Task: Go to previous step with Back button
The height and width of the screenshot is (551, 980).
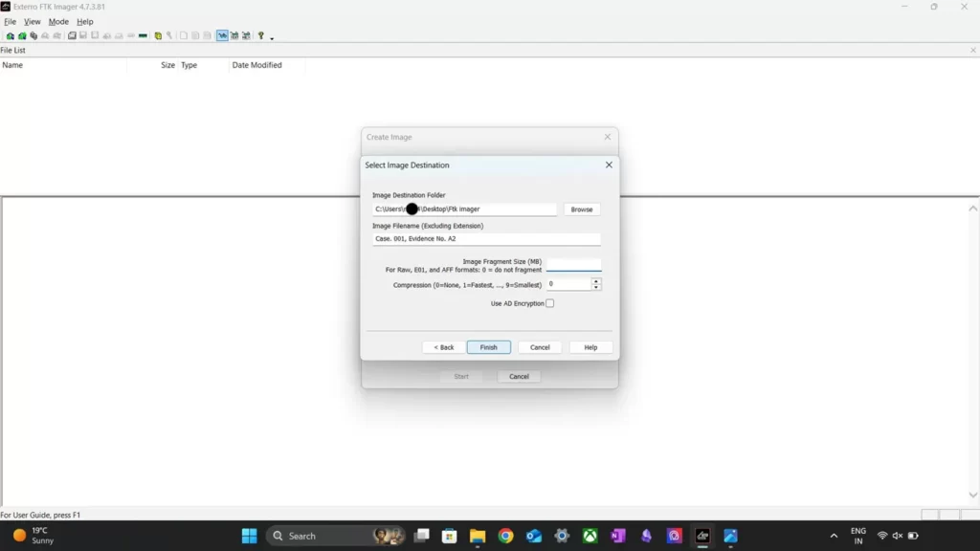Action: (x=444, y=347)
